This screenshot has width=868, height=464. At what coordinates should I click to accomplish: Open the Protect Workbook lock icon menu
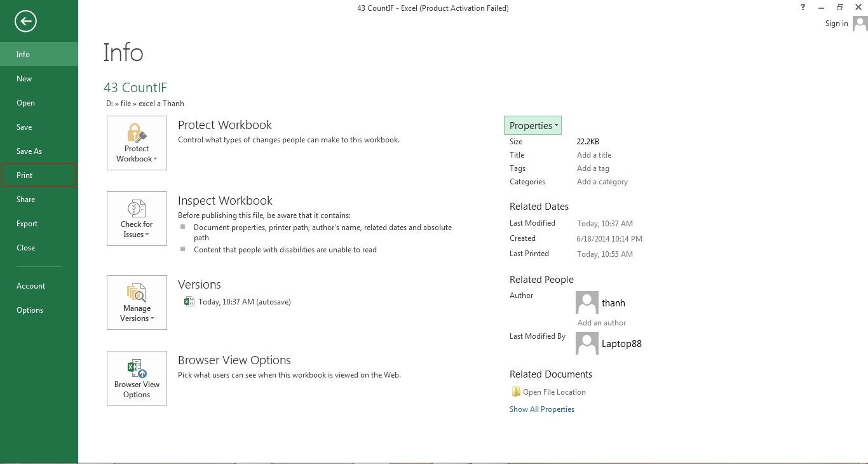[x=137, y=142]
